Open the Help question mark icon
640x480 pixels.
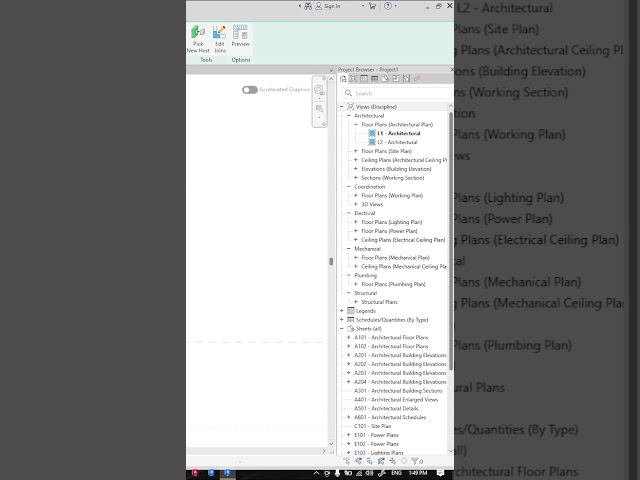[388, 6]
